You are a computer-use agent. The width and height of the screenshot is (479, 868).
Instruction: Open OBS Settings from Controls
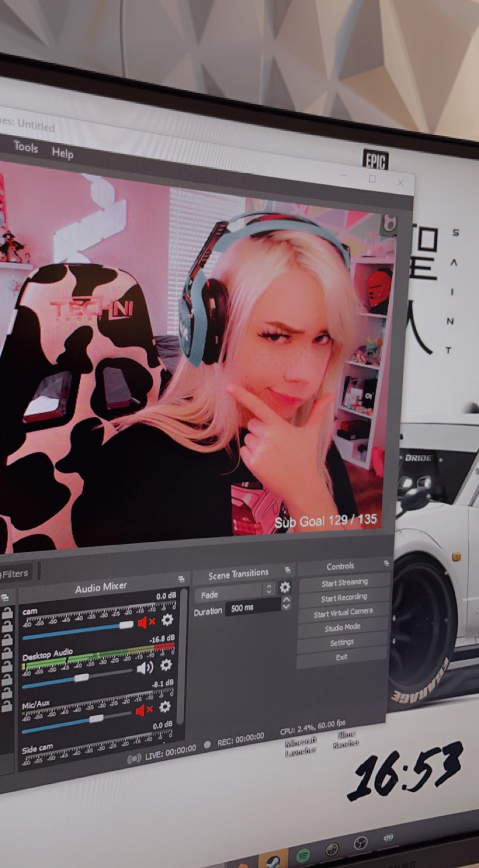pos(342,642)
